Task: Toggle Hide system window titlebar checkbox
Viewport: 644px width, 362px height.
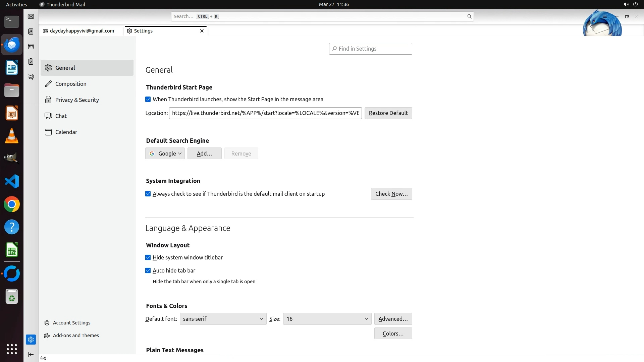Action: point(148,257)
